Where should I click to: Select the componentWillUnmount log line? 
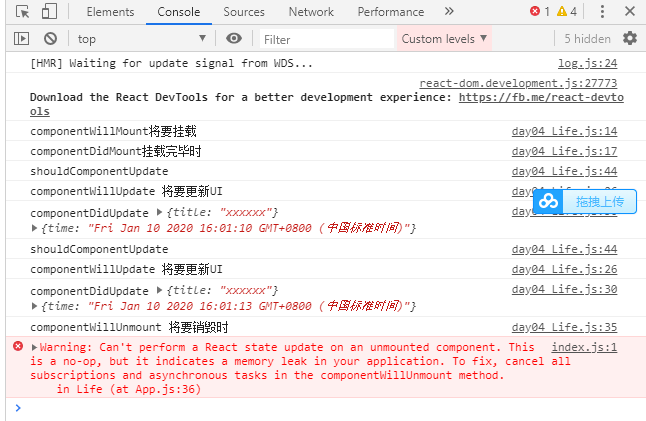tap(129, 327)
